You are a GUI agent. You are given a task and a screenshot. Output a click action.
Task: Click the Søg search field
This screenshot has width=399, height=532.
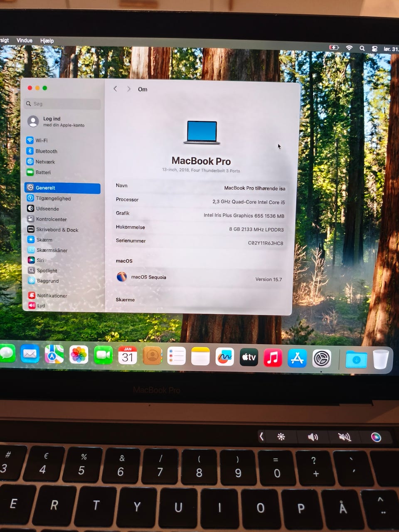pyautogui.click(x=62, y=104)
